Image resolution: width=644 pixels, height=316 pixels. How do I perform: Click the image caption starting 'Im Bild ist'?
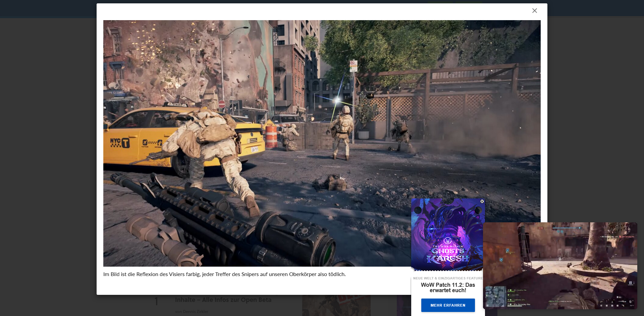click(x=224, y=274)
